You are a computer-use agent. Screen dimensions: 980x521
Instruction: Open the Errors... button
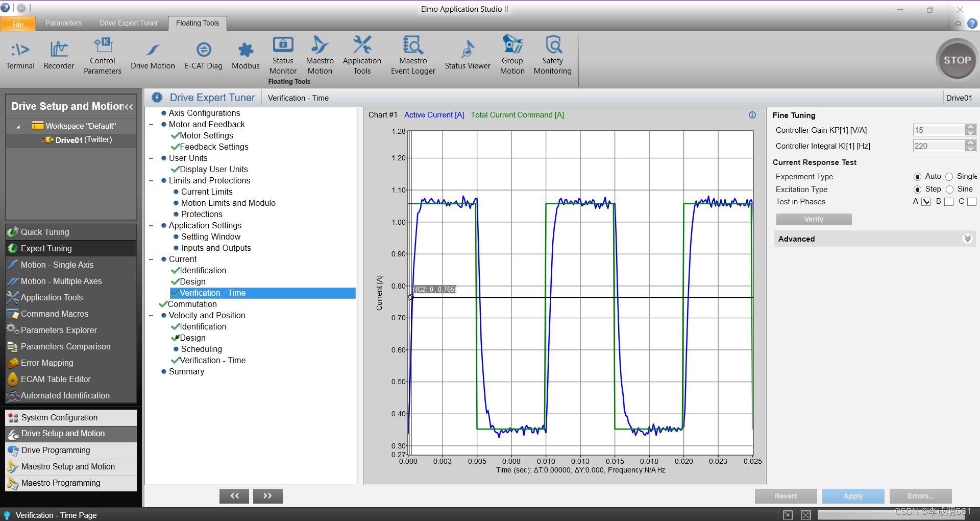[x=920, y=496]
